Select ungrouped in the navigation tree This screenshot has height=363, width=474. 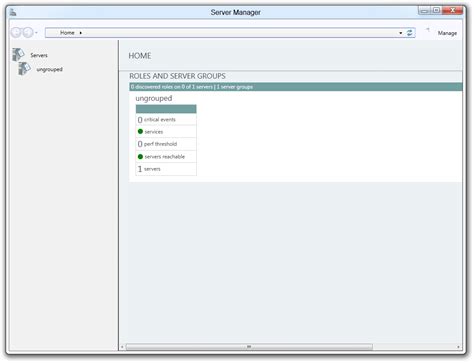point(50,69)
